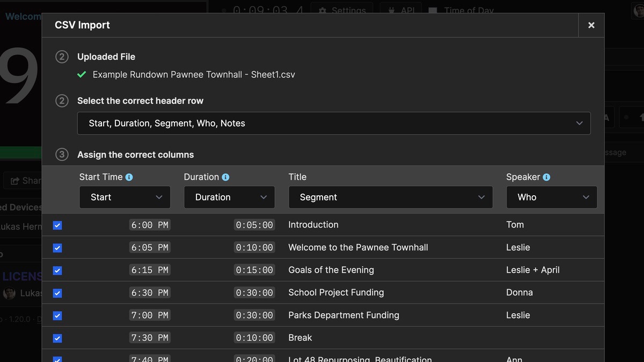
Task: Open the Segment dropdown under Title
Action: tap(390, 197)
